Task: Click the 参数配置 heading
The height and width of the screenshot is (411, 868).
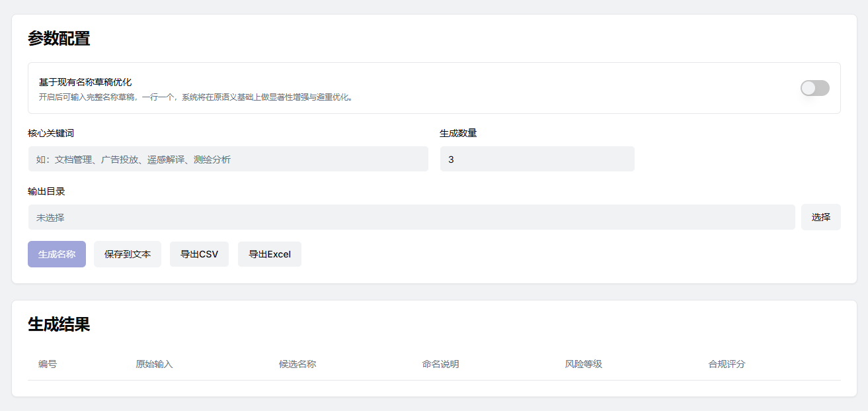Action: click(59, 38)
